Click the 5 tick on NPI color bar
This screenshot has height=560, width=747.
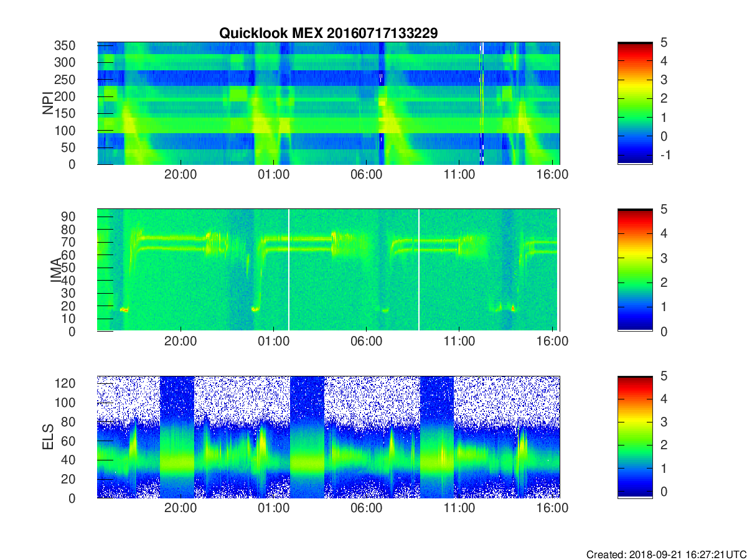[663, 42]
